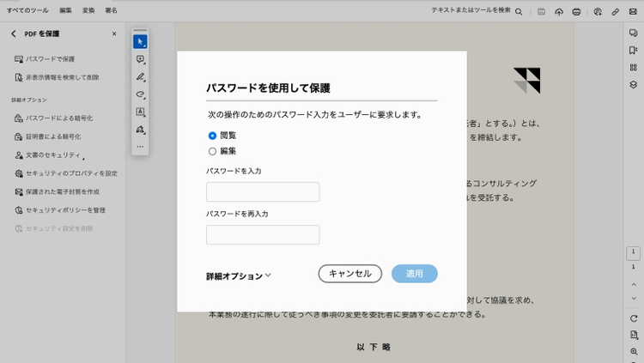Viewport: 644px width, 363px height.
Task: Select the arrow selection tool
Action: tap(140, 41)
